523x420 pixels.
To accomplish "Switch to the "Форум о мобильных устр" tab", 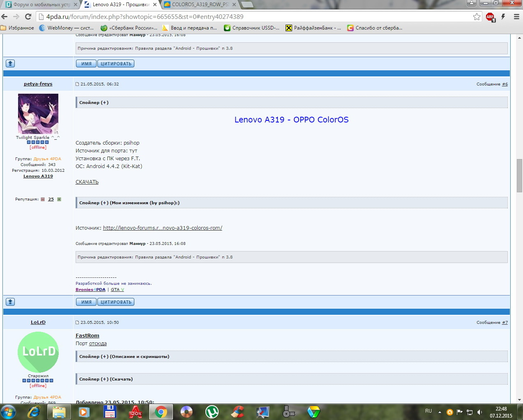I will coord(41,5).
